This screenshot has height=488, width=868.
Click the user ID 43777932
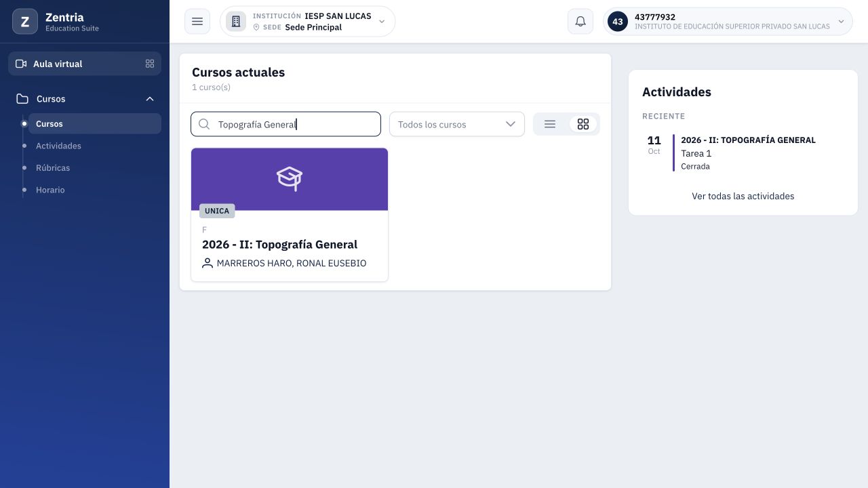(x=655, y=17)
